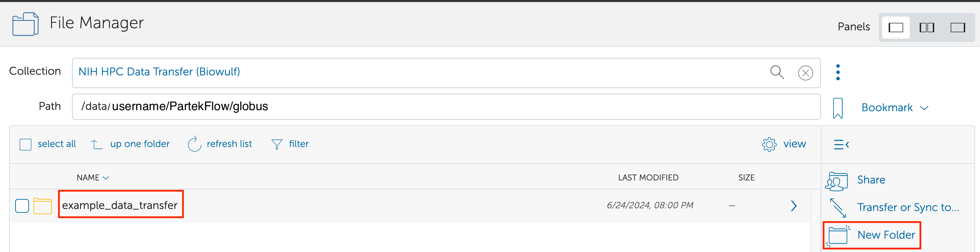Open example_data_transfer using the right chevron
The width and height of the screenshot is (980, 252).
[x=793, y=206]
